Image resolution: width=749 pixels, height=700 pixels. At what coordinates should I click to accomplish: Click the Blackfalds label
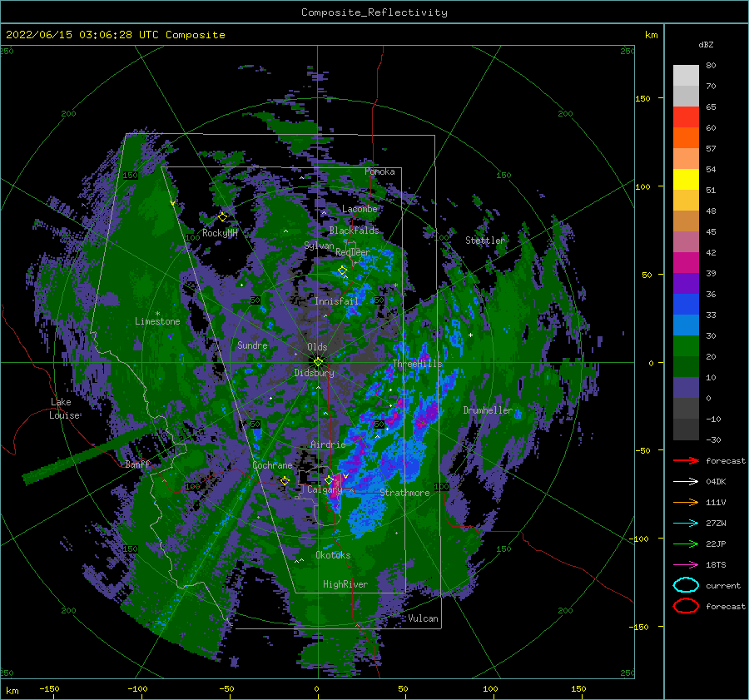tap(354, 231)
